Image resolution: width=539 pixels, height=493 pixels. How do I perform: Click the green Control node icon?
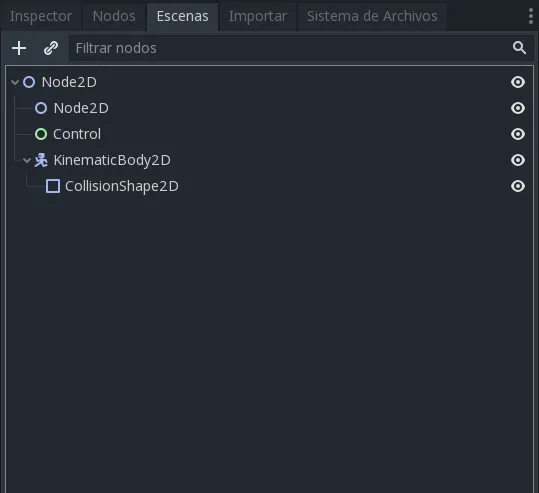pos(41,134)
